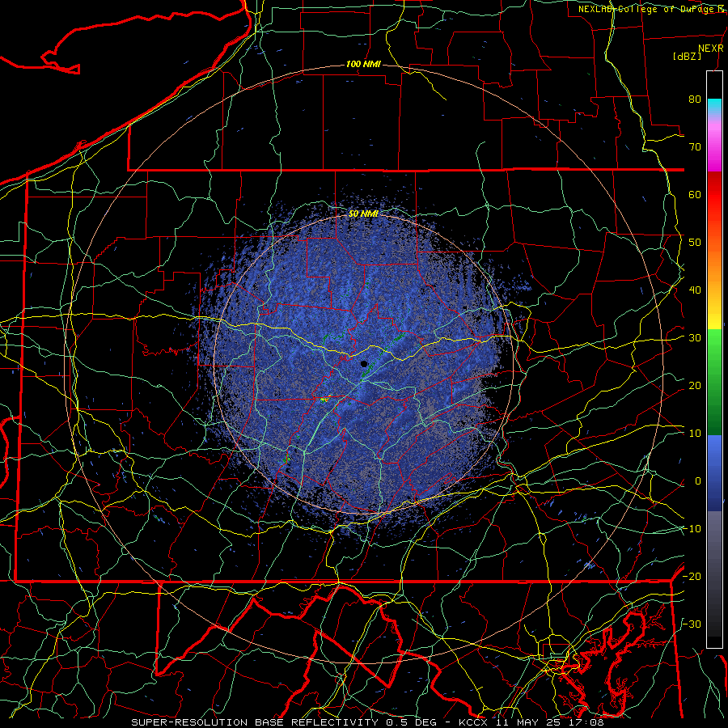Click the -30 dBZ scale value
Viewport: 728px width, 728px height.
tap(692, 624)
